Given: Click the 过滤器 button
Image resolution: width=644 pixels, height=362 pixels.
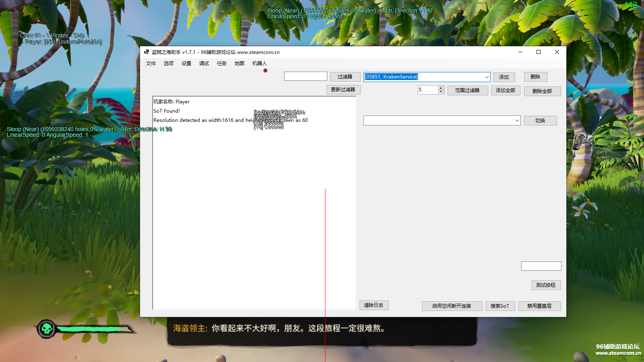Looking at the screenshot, I should [x=345, y=77].
